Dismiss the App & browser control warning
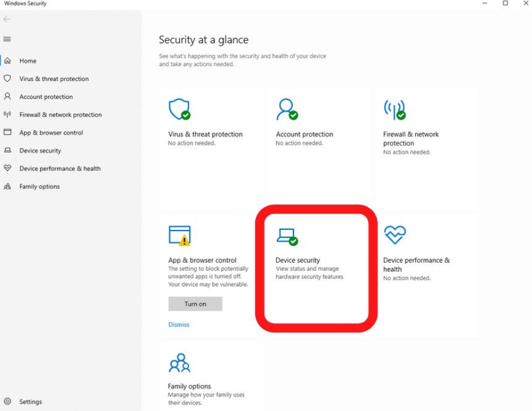 click(179, 324)
